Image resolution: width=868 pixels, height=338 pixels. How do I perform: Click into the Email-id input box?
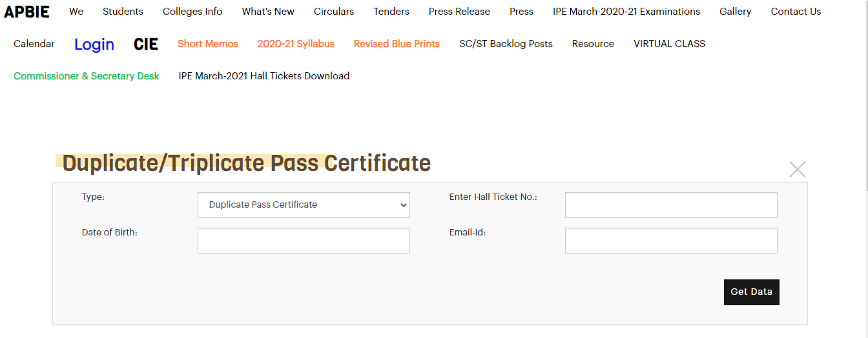[x=671, y=241]
